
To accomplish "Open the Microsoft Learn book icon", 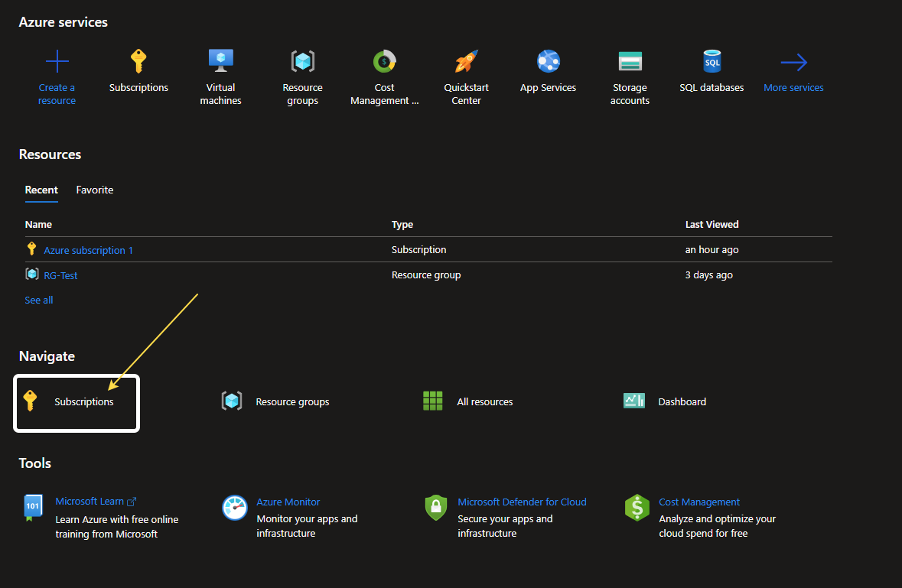I will click(33, 508).
